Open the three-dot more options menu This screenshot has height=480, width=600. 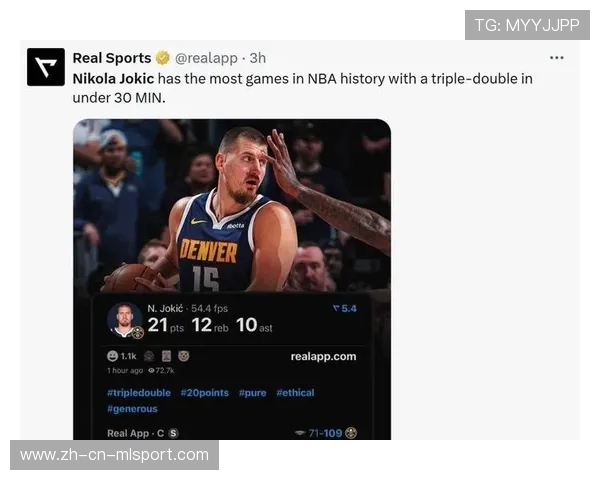tap(556, 58)
